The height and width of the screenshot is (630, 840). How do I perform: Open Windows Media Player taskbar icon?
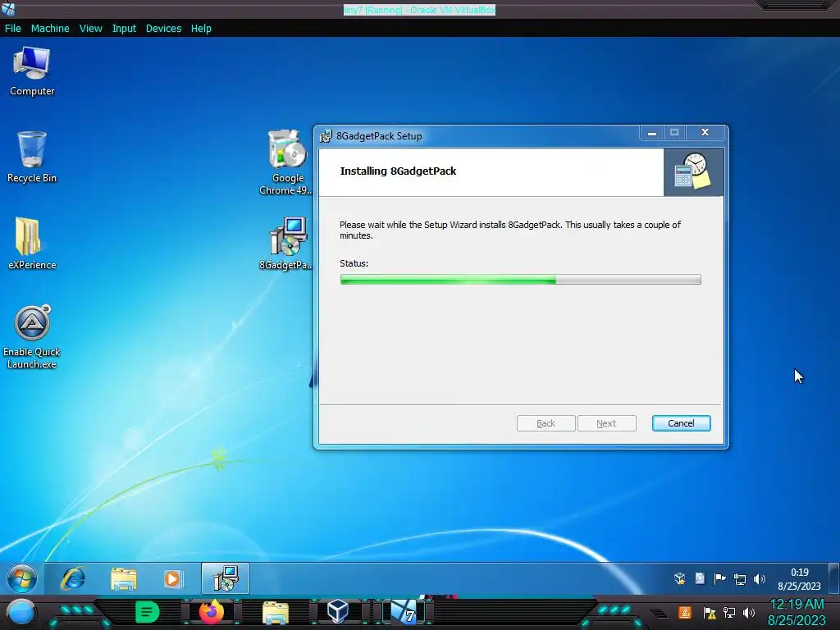172,578
